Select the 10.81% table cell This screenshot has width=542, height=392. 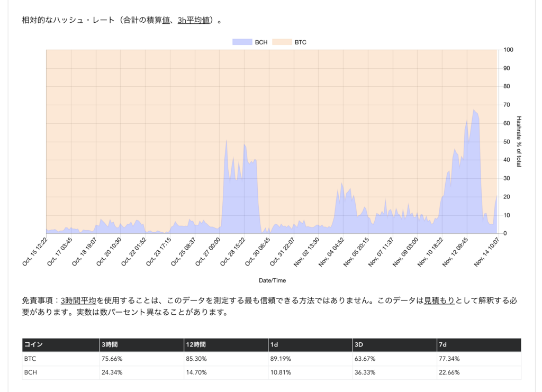pos(310,372)
